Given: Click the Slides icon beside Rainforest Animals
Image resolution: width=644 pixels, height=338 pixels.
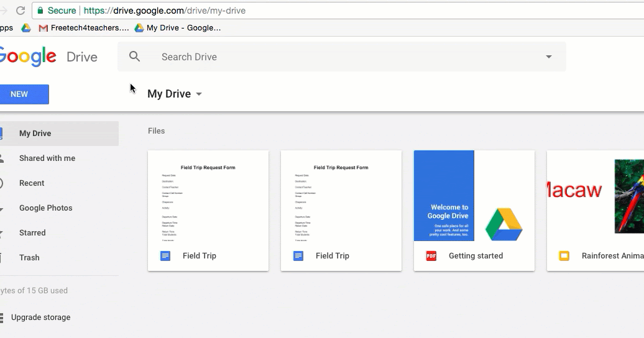Looking at the screenshot, I should pos(564,256).
